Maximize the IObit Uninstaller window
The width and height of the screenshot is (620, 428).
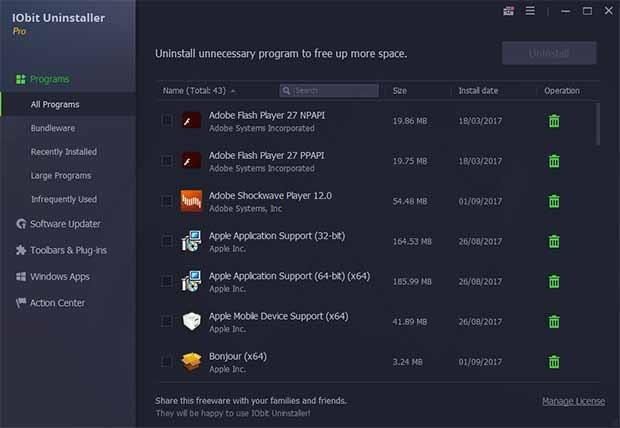[588, 11]
